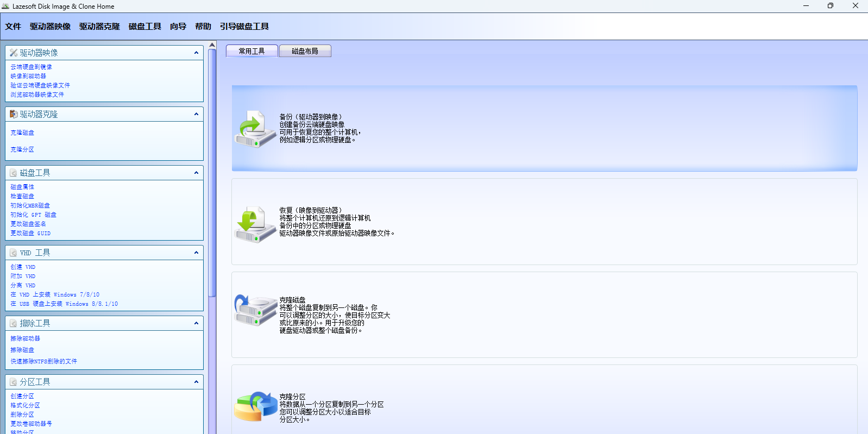Click the 擦除驱动器 link
The width and height of the screenshot is (868, 434).
26,338
